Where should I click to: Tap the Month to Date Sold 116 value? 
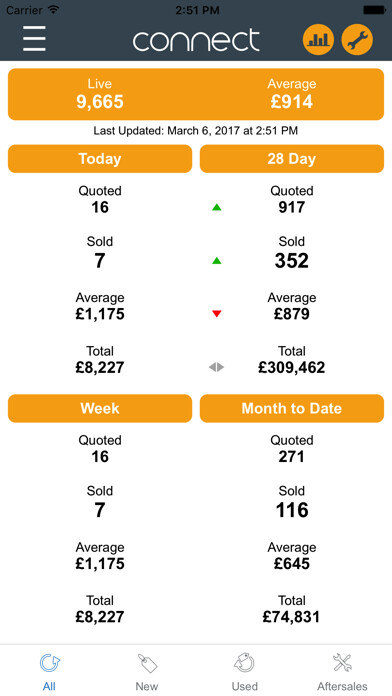pos(292,510)
